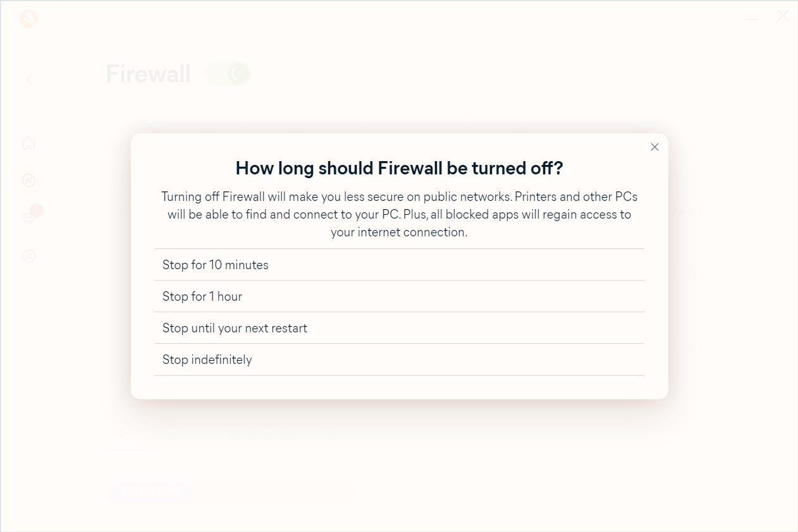Image resolution: width=798 pixels, height=532 pixels.
Task: Open the chat messages icon
Action: pyautogui.click(x=28, y=218)
